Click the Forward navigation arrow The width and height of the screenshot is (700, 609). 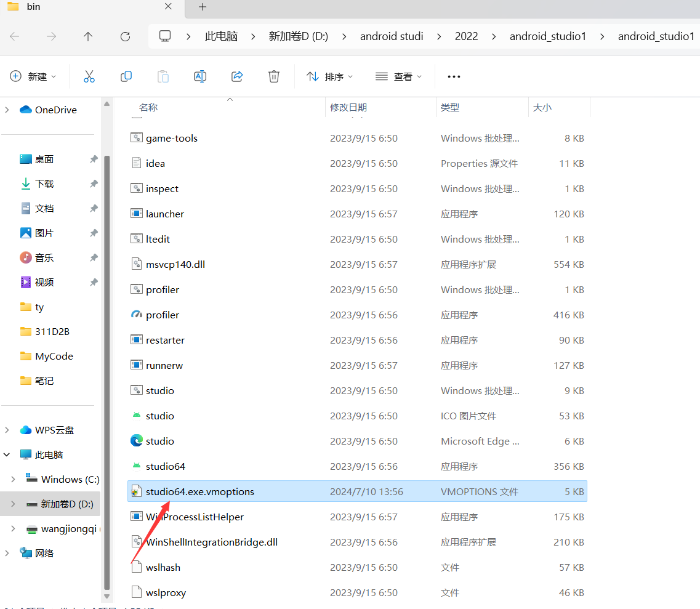pyautogui.click(x=51, y=36)
